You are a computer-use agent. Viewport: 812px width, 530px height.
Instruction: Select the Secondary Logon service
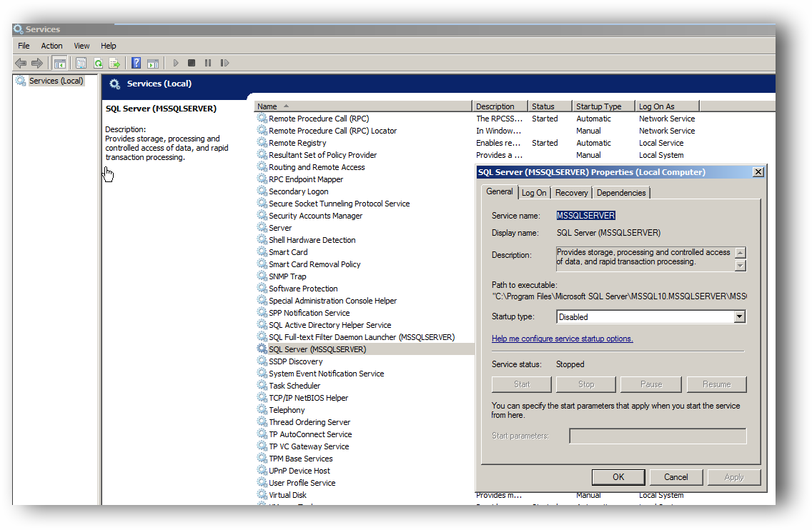298,191
